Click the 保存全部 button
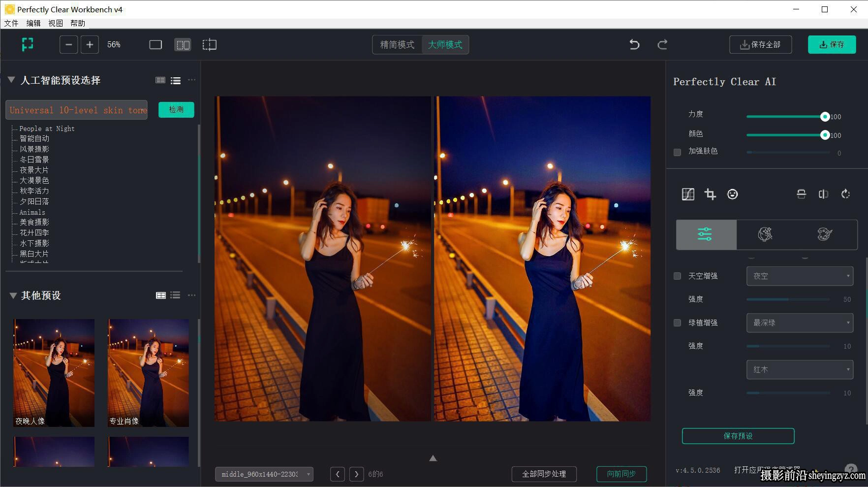868x487 pixels. 761,45
